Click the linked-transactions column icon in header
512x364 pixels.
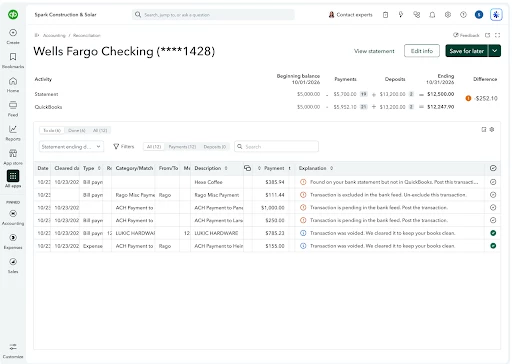pos(247,168)
